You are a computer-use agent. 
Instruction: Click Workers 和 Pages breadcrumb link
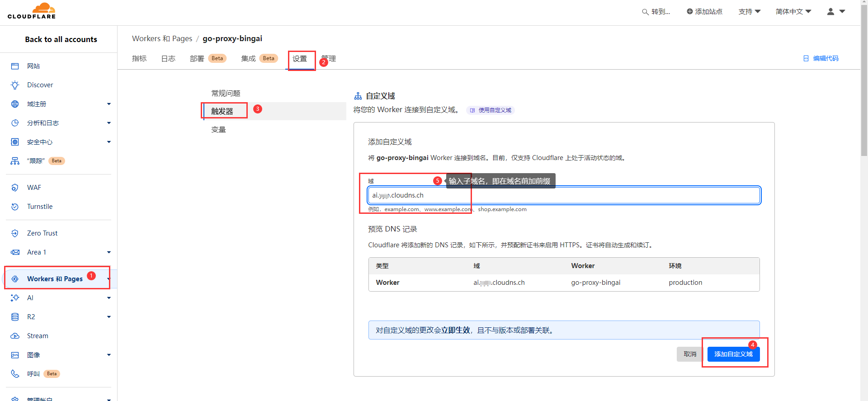162,38
